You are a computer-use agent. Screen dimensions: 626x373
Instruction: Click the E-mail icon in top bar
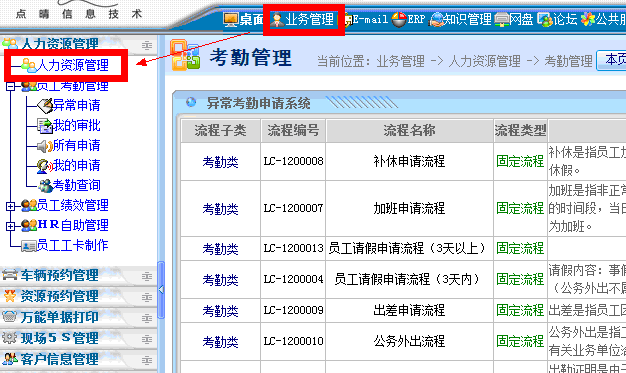point(348,20)
